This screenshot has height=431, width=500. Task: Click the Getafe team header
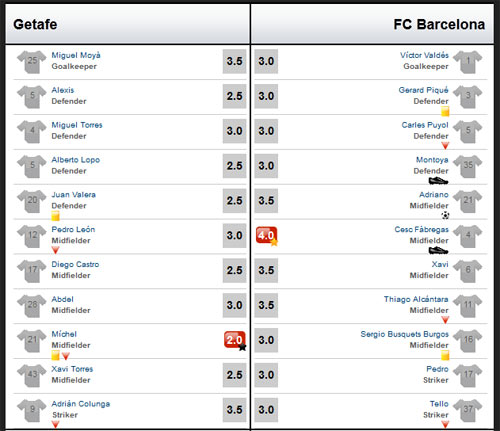(35, 24)
